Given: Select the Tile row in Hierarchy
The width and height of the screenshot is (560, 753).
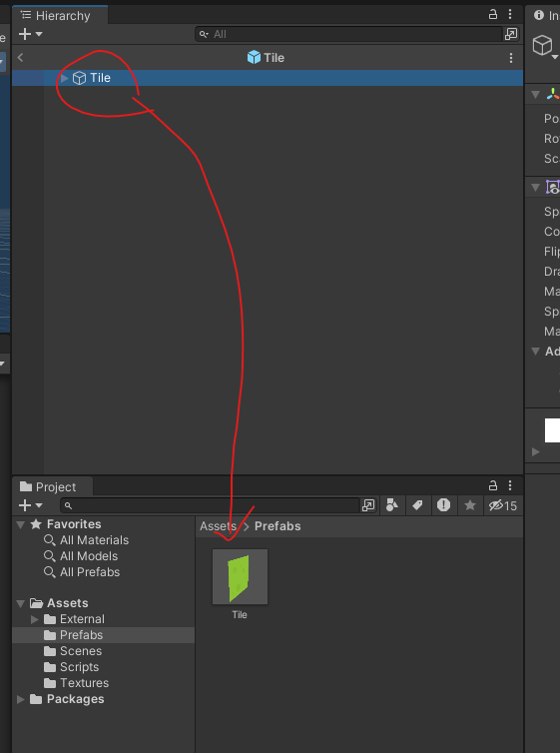Looking at the screenshot, I should point(268,78).
